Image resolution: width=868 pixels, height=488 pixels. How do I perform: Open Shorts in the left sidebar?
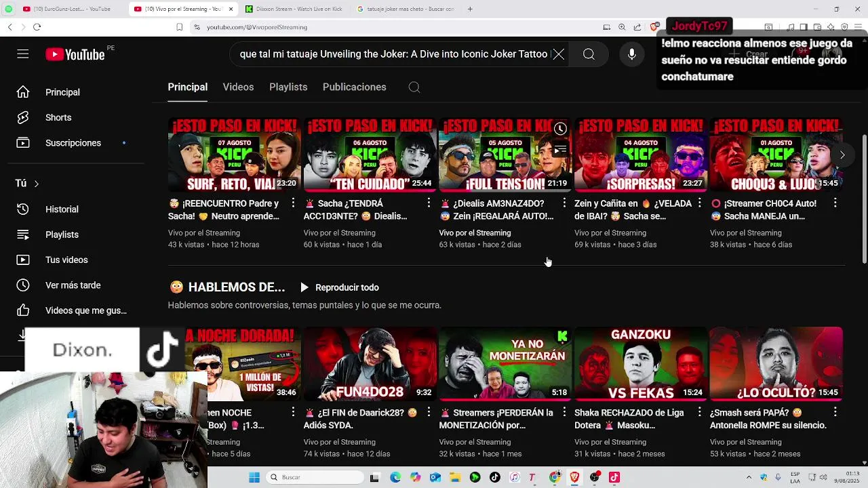58,117
